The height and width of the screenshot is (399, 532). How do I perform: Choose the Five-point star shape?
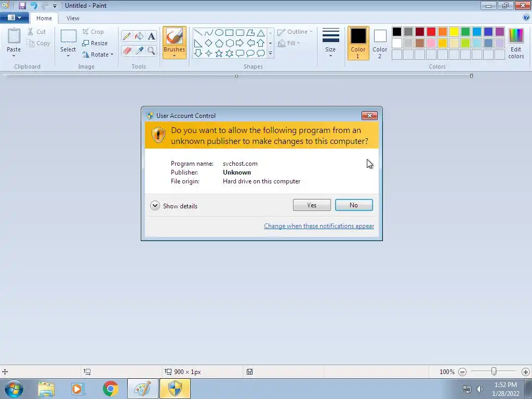point(219,54)
